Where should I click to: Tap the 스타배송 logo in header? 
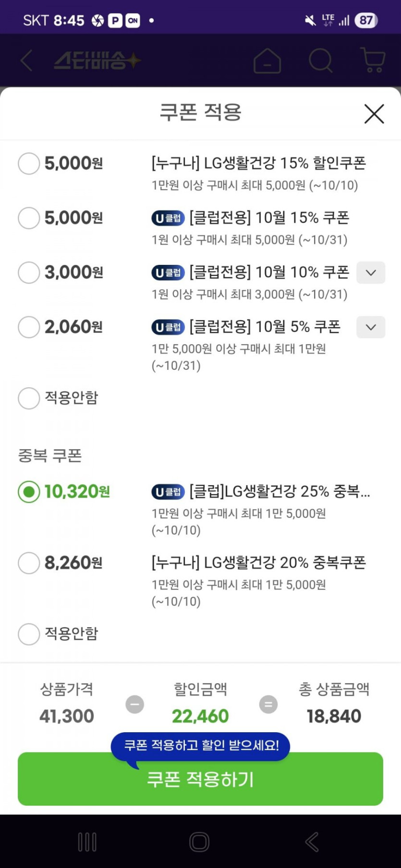click(x=97, y=61)
